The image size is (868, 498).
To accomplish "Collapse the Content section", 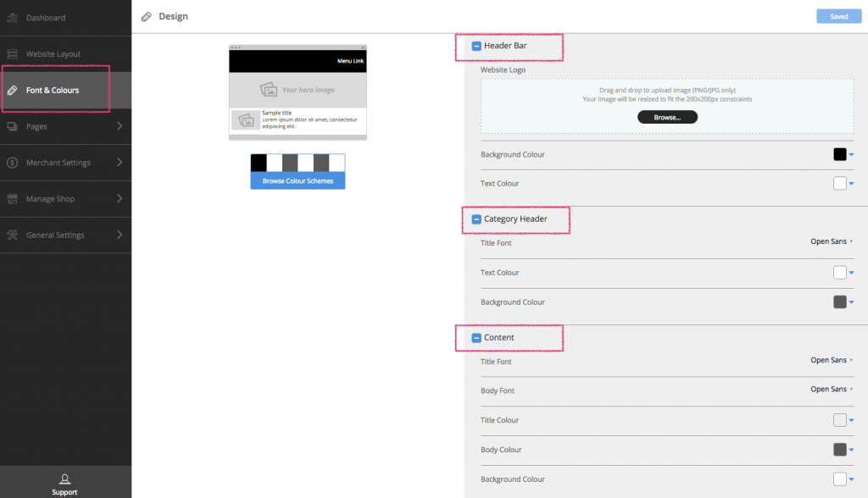I will point(476,337).
